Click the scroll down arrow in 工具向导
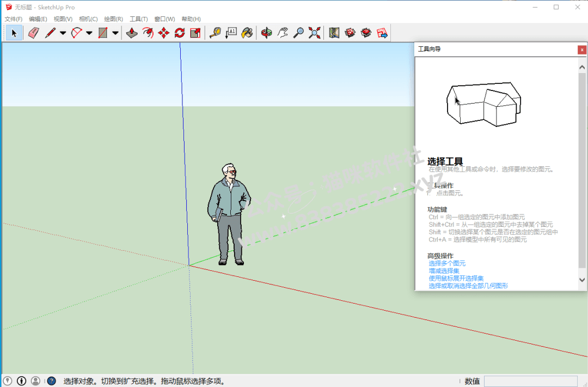This screenshot has width=588, height=387. [582, 280]
